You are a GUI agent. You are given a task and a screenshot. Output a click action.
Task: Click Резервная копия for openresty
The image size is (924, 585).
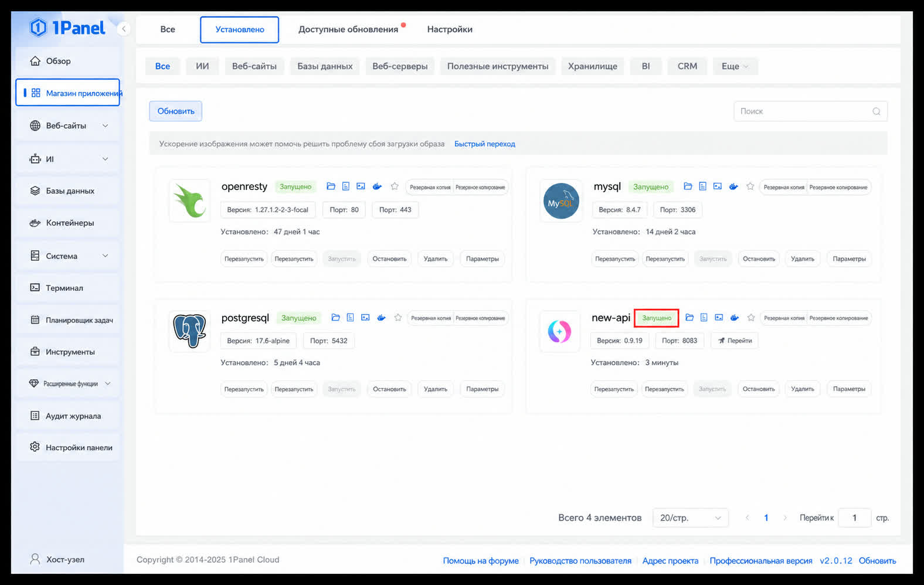(x=430, y=187)
